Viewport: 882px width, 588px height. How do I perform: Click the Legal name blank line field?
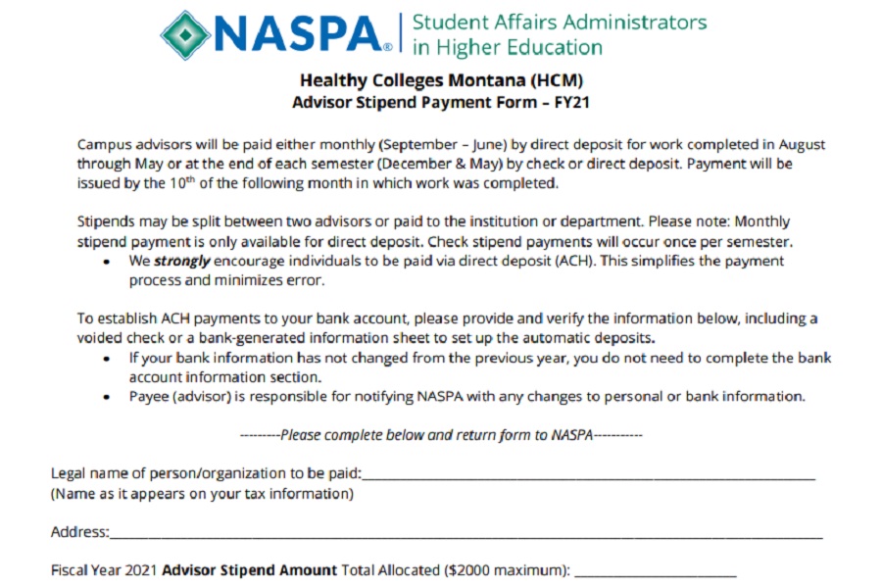tap(588, 476)
